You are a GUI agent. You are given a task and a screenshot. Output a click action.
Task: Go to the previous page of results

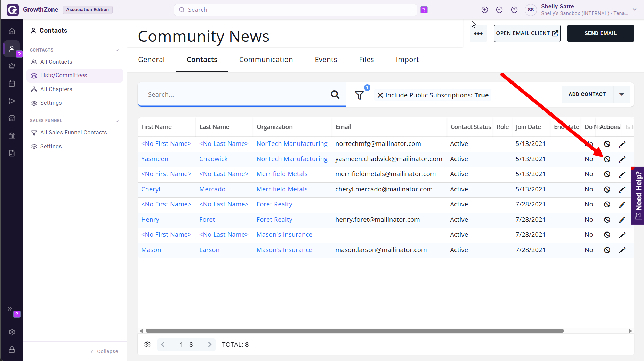[163, 344]
